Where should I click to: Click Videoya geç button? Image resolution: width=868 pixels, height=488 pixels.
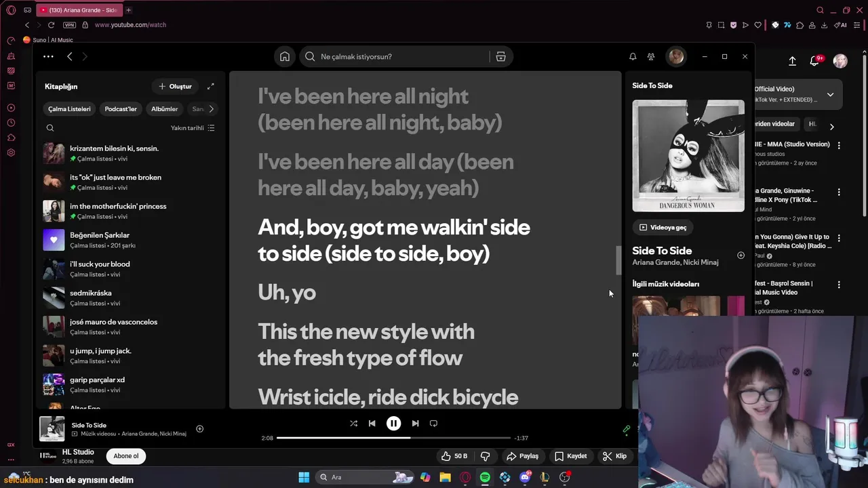663,228
